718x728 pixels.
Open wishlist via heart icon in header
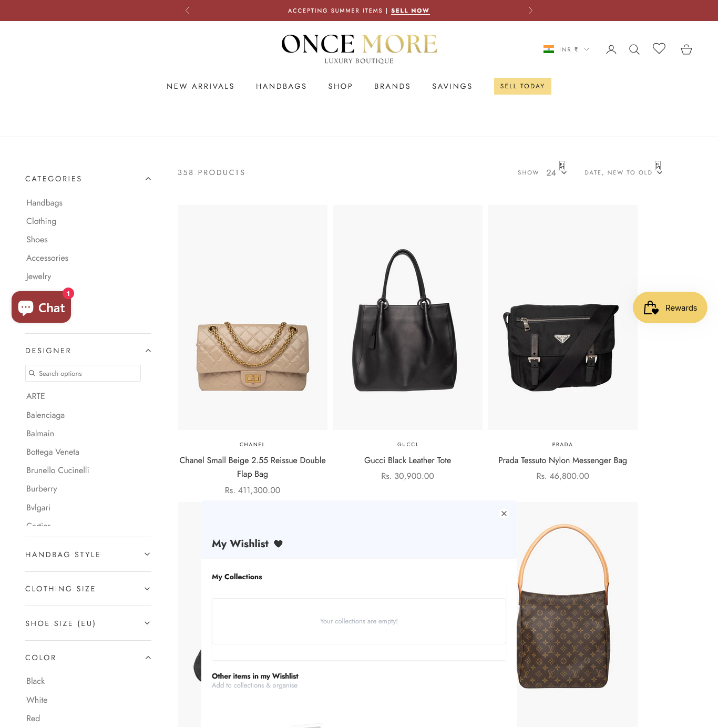click(659, 48)
